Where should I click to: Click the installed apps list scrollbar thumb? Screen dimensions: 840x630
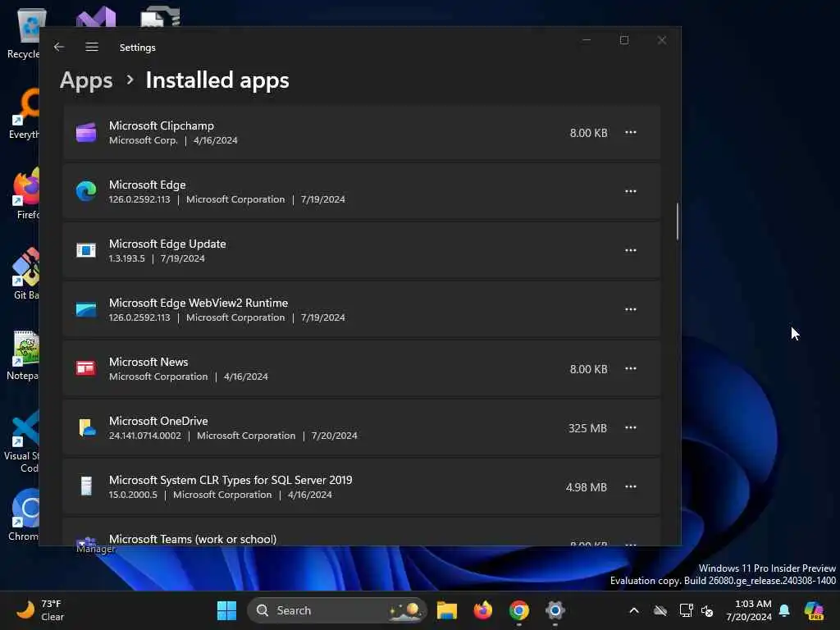point(677,221)
